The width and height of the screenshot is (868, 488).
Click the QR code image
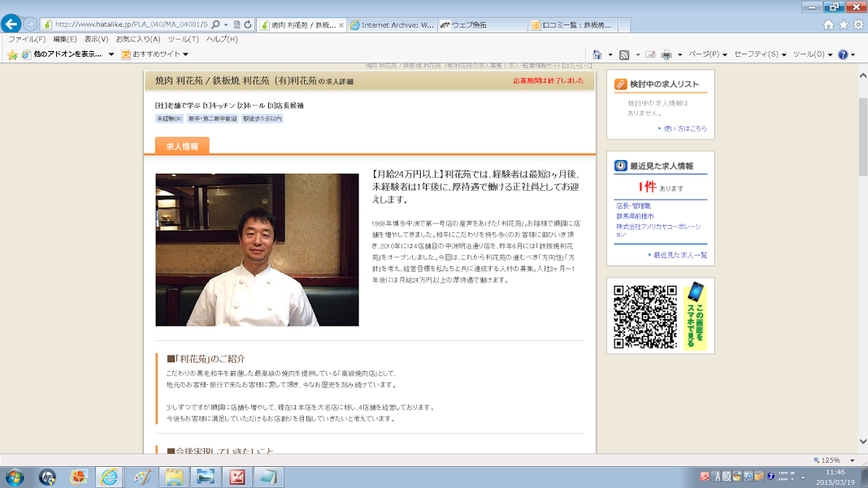(645, 317)
